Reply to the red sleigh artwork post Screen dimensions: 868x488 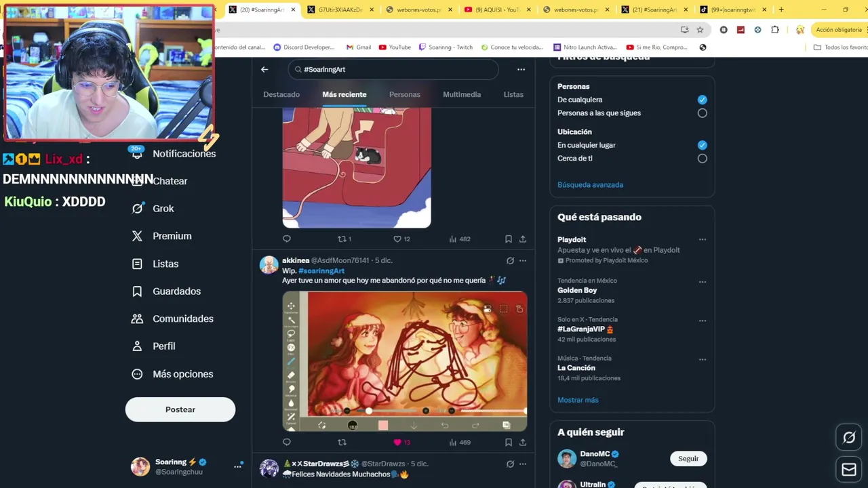coord(287,239)
